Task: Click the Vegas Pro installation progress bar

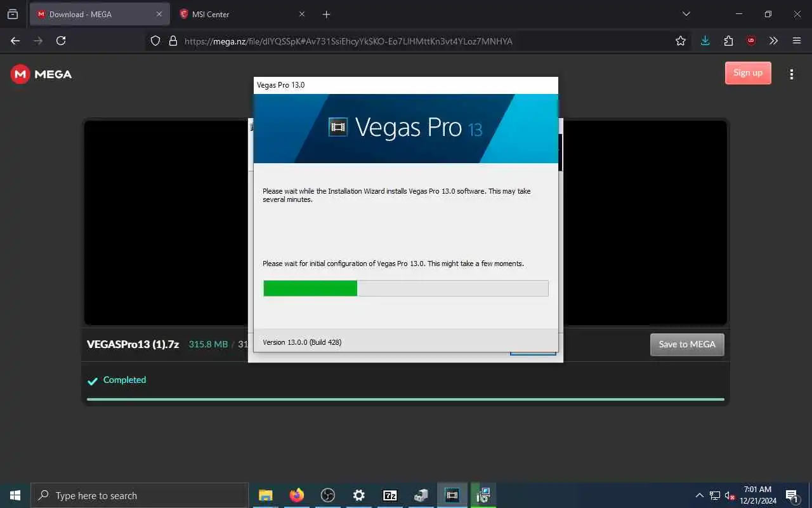Action: [406, 288]
